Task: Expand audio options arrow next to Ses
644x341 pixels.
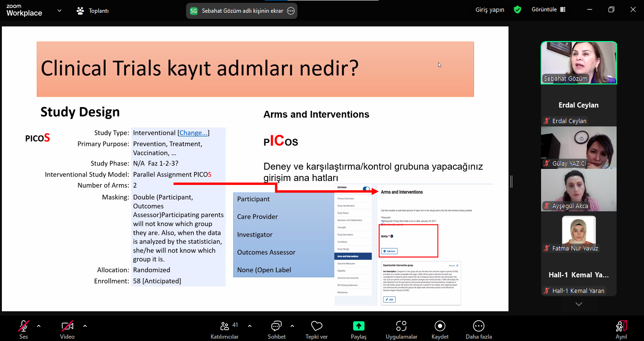Action: tap(39, 325)
